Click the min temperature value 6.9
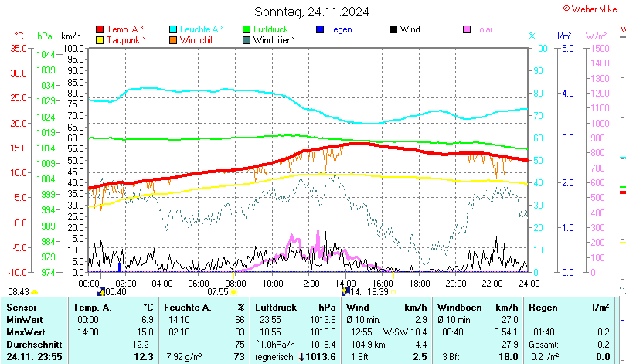Image resolution: width=626 pixels, height=364 pixels. point(148,320)
